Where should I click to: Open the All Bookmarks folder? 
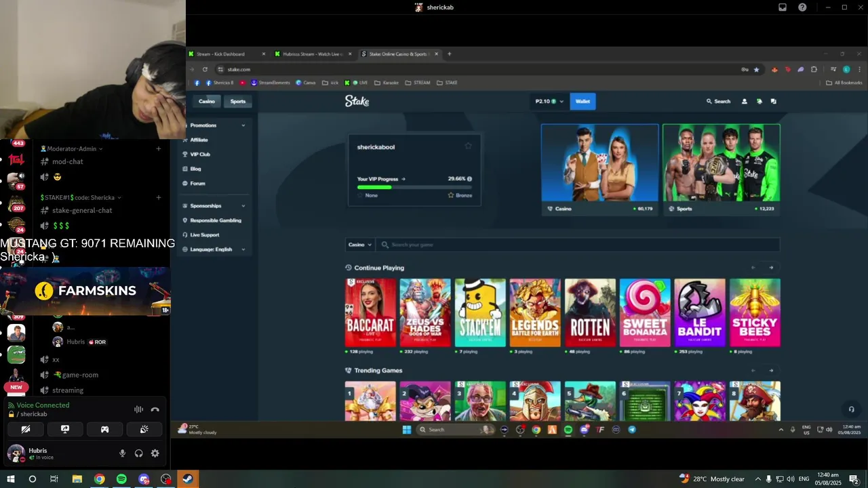point(844,83)
